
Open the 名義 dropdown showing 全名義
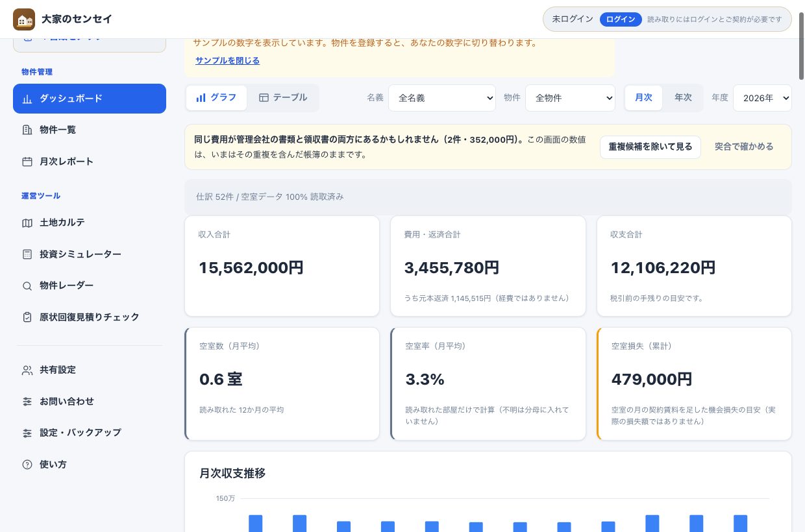[x=442, y=98]
